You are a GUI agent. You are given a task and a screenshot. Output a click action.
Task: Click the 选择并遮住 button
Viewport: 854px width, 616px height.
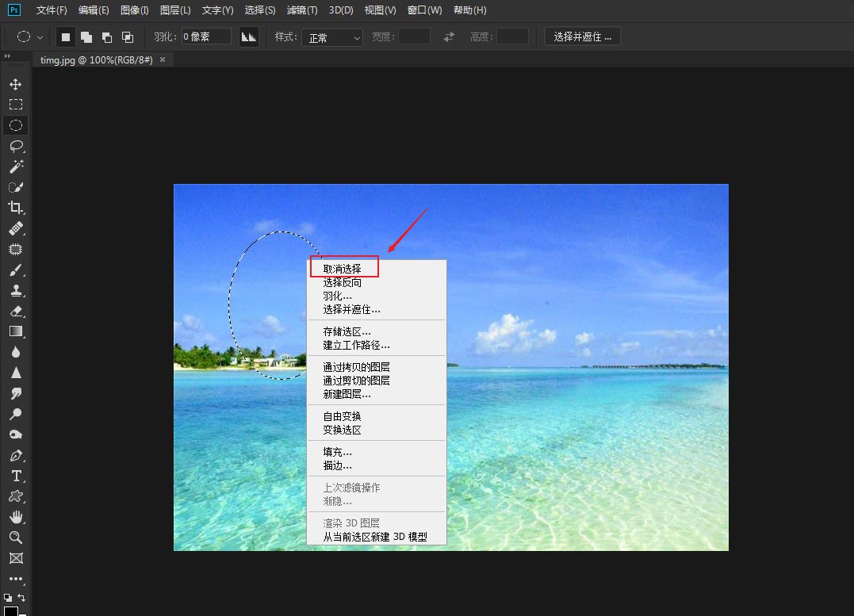click(x=582, y=36)
